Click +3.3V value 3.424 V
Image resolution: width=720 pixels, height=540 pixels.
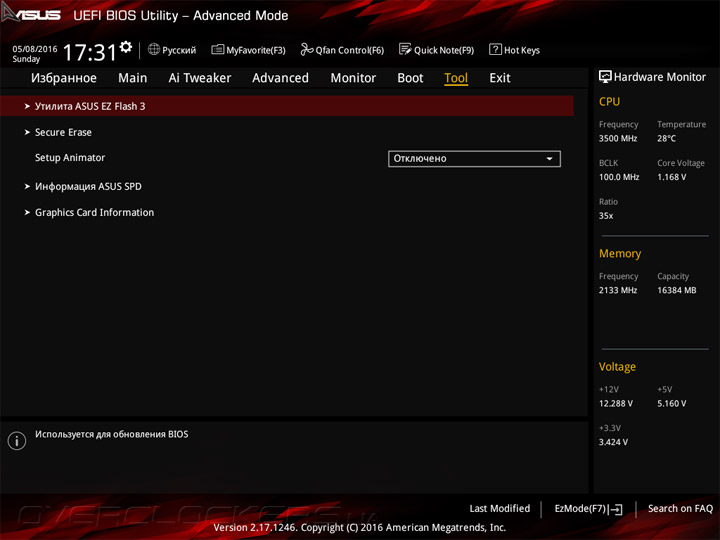[613, 442]
